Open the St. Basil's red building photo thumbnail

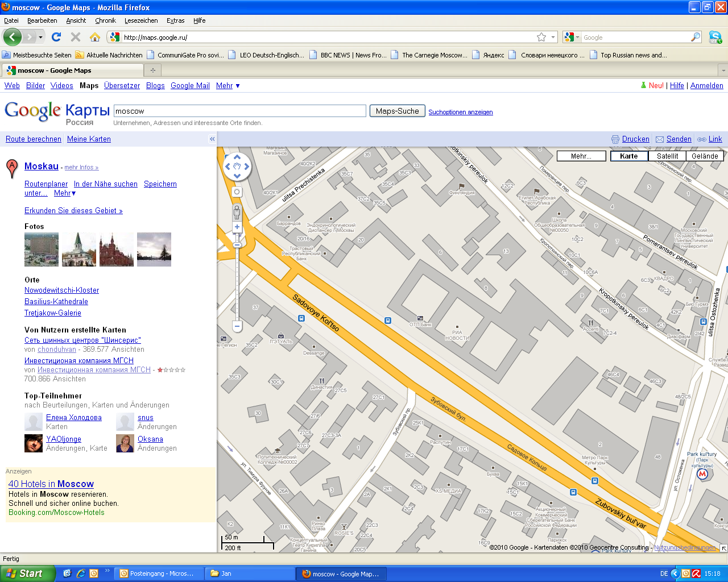tap(117, 250)
